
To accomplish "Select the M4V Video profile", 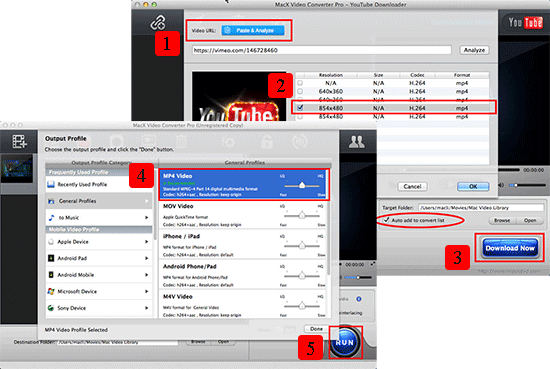I will pyautogui.click(x=243, y=305).
